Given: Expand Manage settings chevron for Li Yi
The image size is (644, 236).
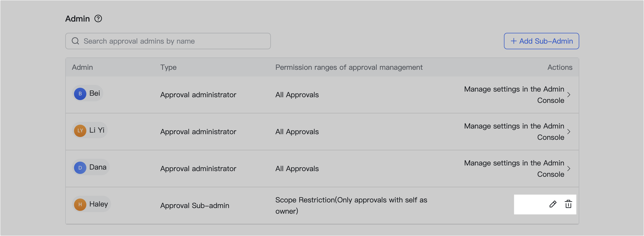Looking at the screenshot, I should (569, 132).
